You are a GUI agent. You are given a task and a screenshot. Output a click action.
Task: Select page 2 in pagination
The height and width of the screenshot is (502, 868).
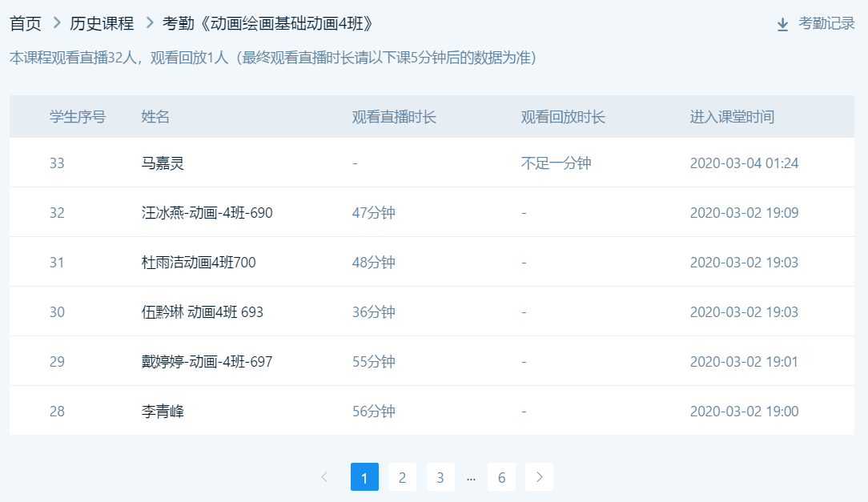point(402,477)
